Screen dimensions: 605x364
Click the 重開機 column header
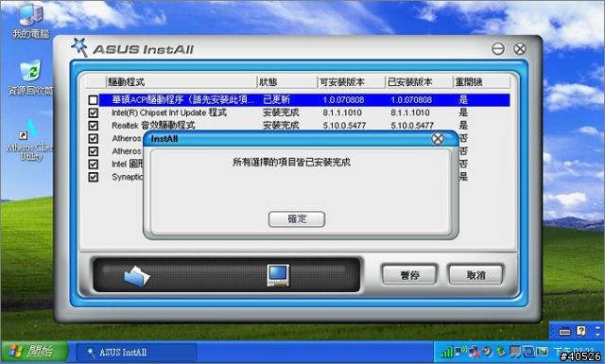click(482, 82)
